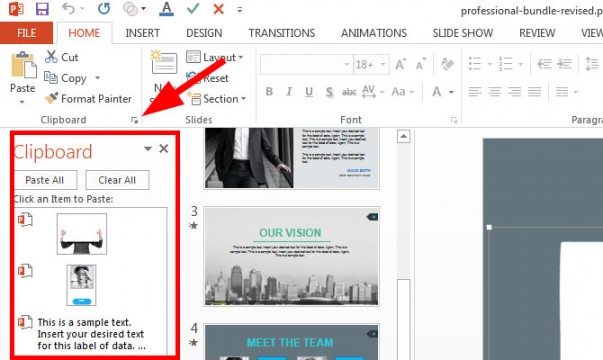
Task: Toggle Underline formatting
Action: coord(309,92)
